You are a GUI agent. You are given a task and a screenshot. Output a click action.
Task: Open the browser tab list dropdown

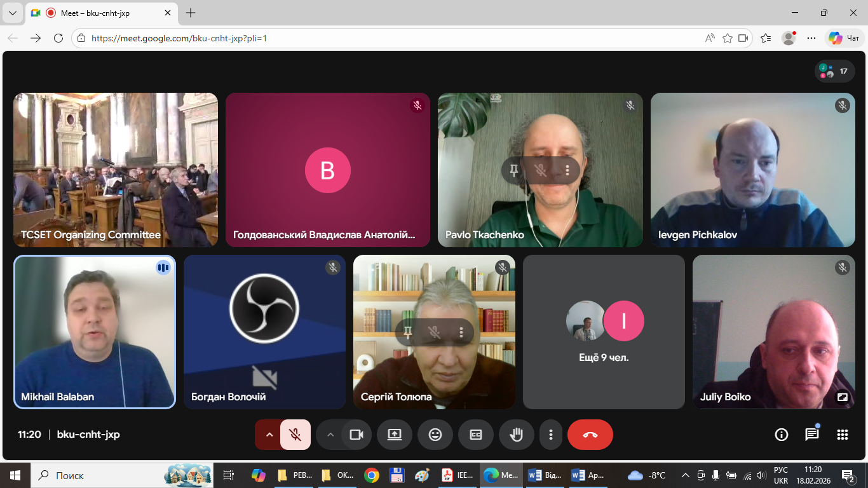[x=12, y=13]
